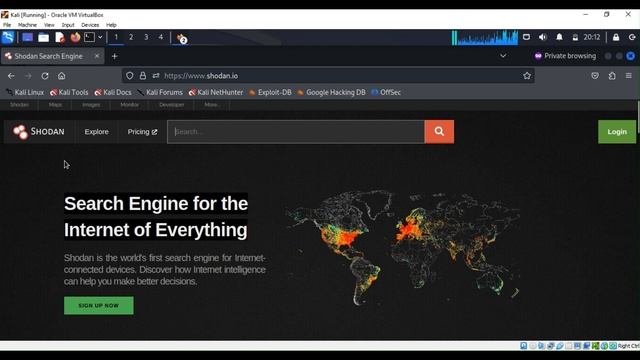
Task: Open the VirtualBox Devices menu
Action: 90,25
